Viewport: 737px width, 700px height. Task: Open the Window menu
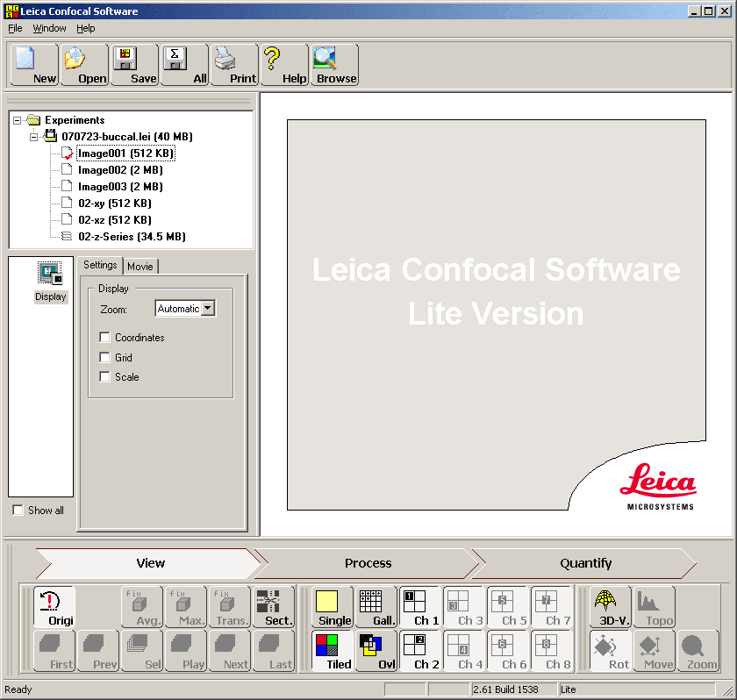tap(49, 28)
